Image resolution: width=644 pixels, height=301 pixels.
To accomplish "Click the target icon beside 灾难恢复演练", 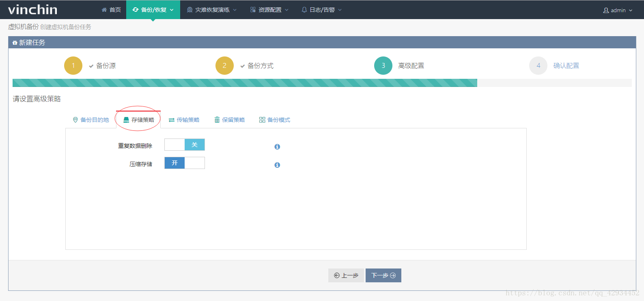I will click(190, 10).
